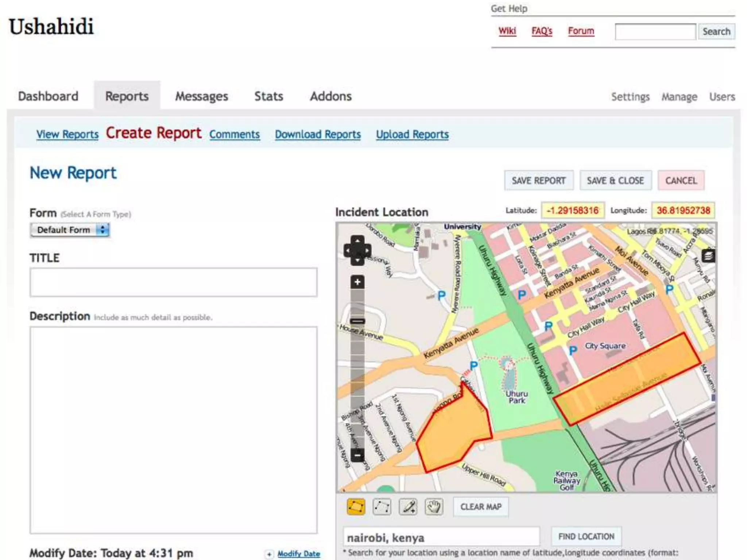Open the Default Form dropdown

(70, 230)
